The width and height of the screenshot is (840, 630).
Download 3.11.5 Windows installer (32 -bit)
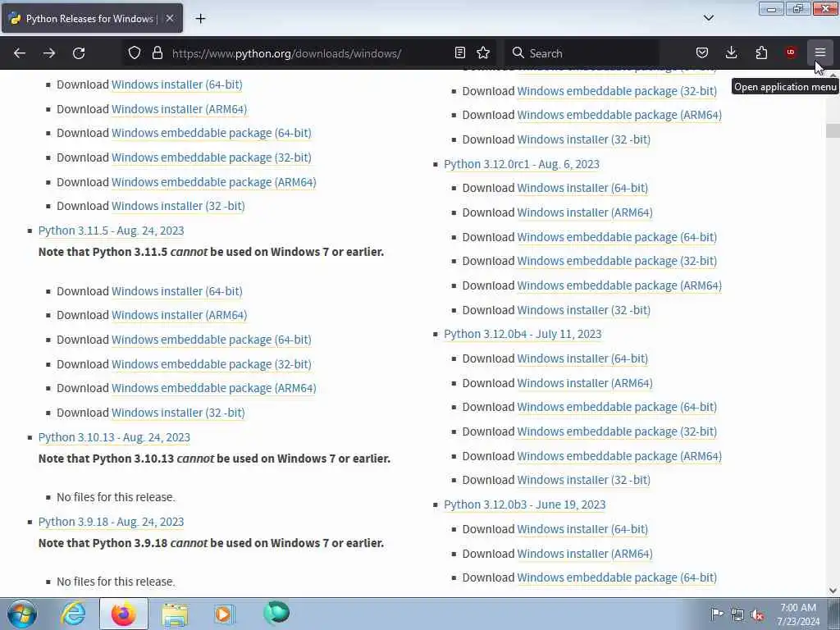tap(178, 413)
